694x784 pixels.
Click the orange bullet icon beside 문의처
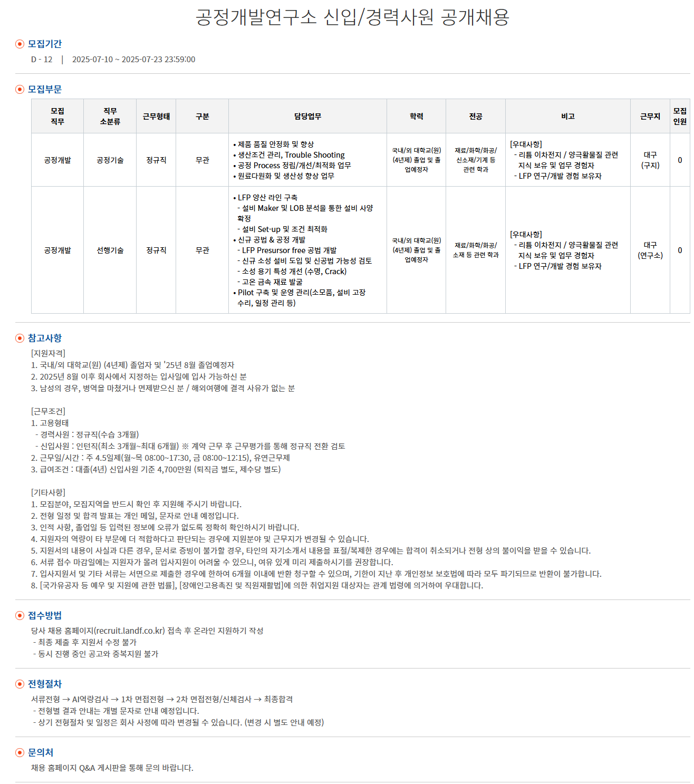(18, 753)
